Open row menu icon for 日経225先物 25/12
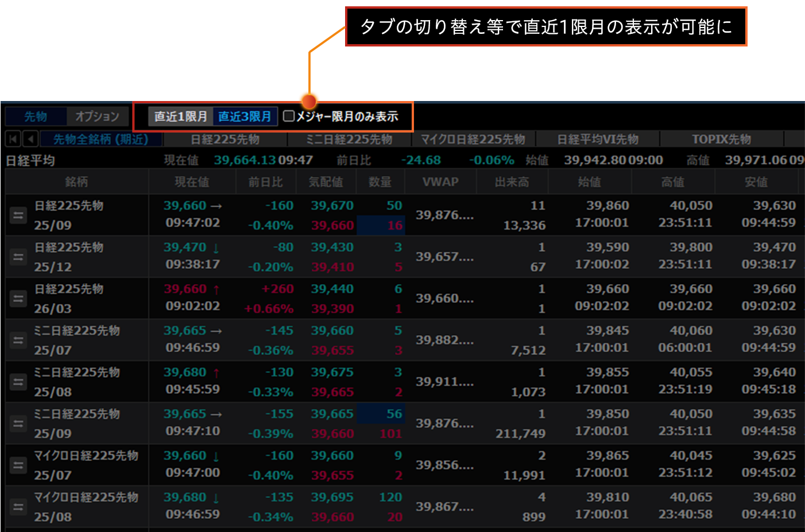This screenshot has height=532, width=805. (18, 257)
